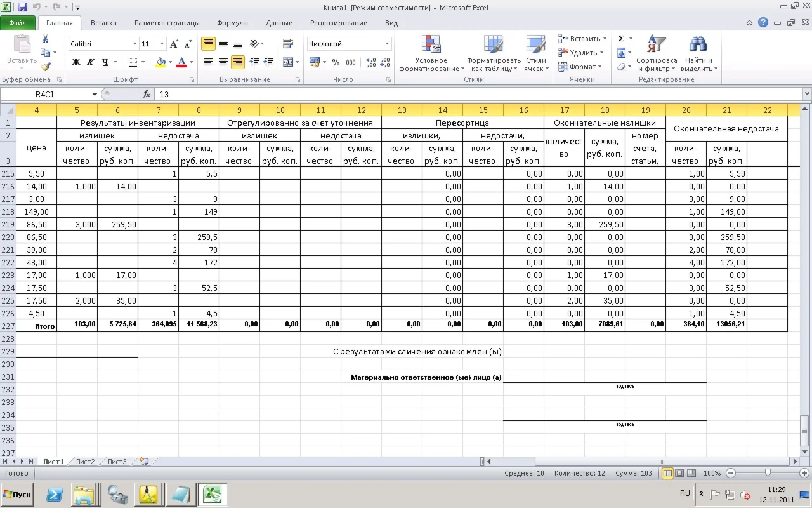Image resolution: width=812 pixels, height=508 pixels.
Task: Click the AutoSum sigma icon
Action: tap(621, 39)
